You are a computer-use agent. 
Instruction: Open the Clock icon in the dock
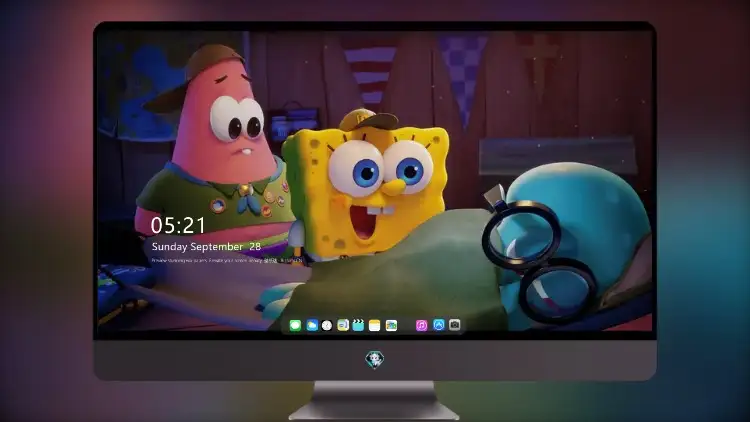[x=327, y=325]
